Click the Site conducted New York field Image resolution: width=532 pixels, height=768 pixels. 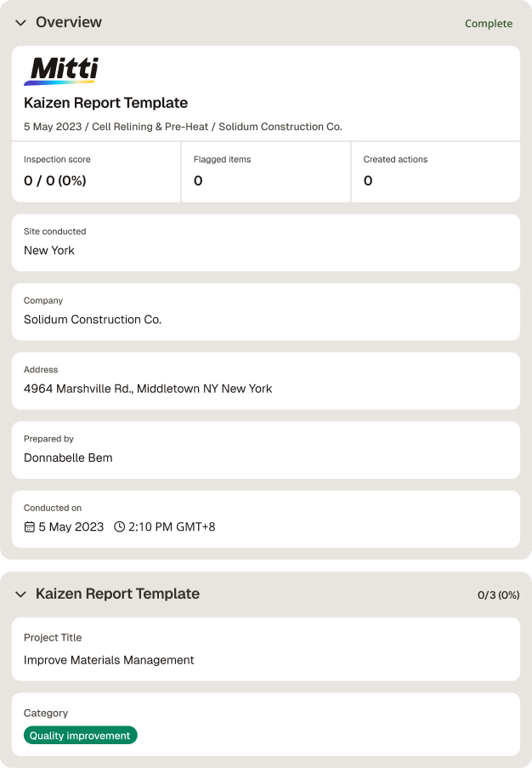tap(266, 242)
